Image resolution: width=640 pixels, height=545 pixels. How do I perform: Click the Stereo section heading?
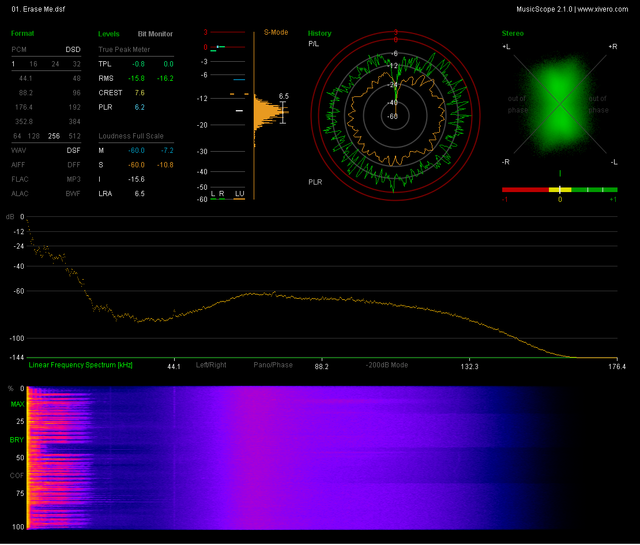tap(513, 33)
